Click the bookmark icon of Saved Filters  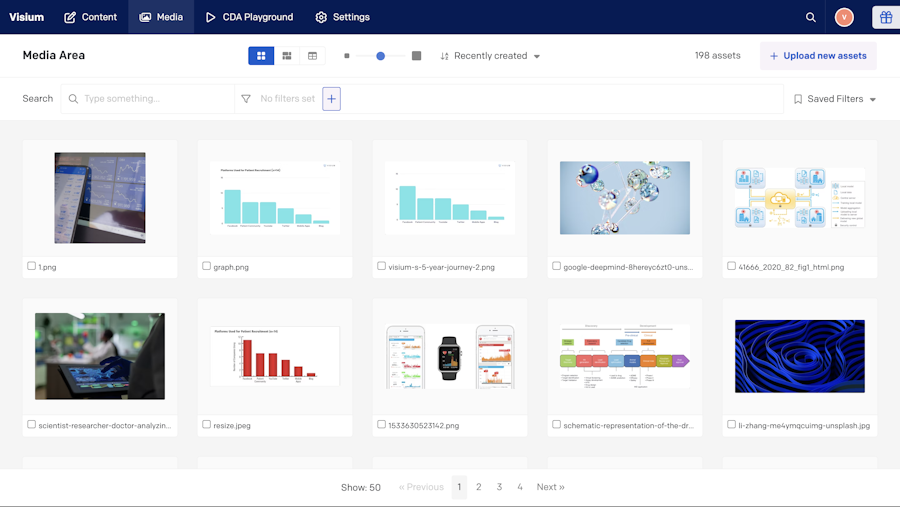(798, 99)
